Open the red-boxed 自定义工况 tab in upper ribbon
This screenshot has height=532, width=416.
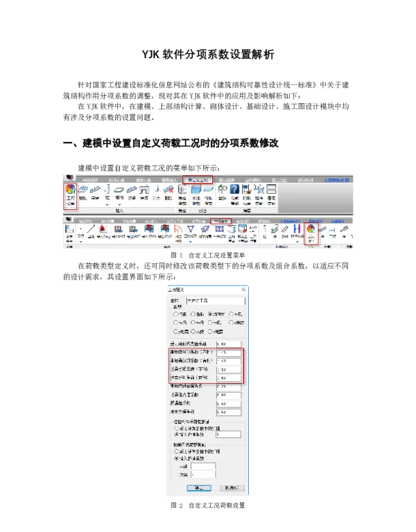(x=198, y=180)
